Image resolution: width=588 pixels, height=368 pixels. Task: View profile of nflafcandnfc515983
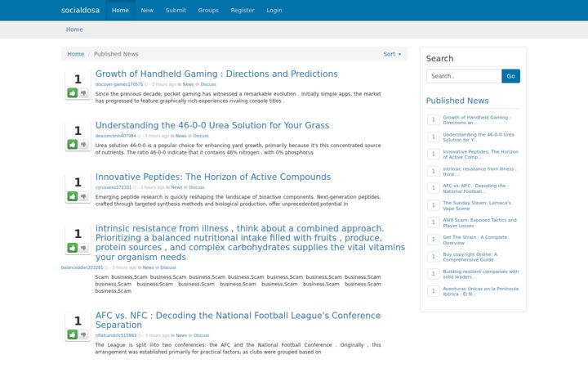[x=116, y=335]
